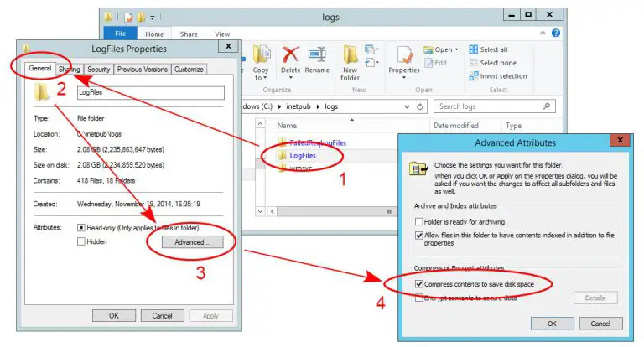Close the LogFiles Properties dialog
The image size is (644, 347).
tap(228, 46)
